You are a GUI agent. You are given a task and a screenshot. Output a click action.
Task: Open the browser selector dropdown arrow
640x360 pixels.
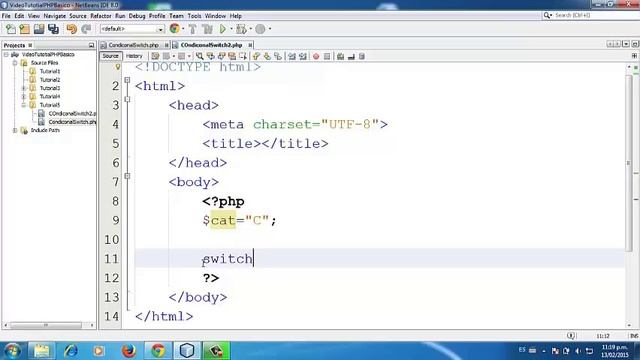coord(183,29)
